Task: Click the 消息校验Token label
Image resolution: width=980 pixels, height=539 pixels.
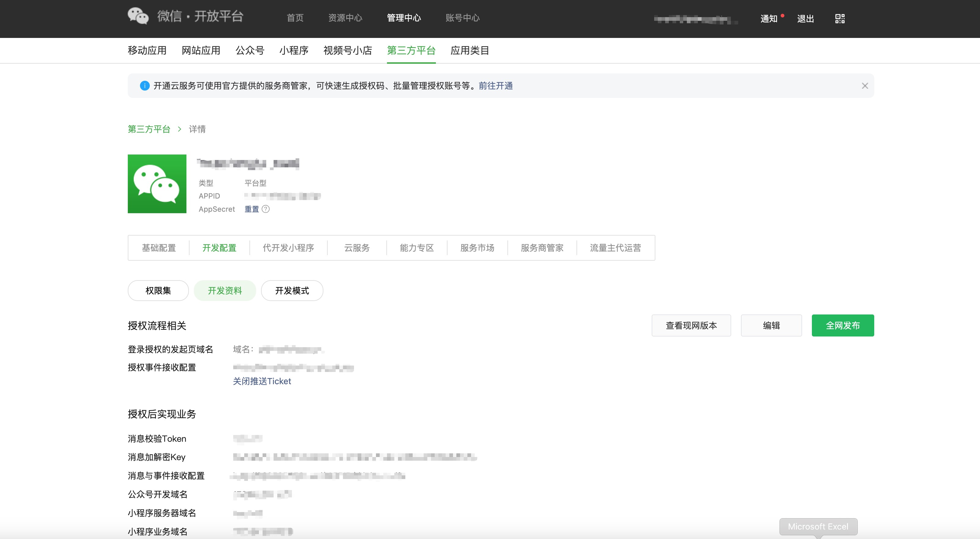Action: 157,438
